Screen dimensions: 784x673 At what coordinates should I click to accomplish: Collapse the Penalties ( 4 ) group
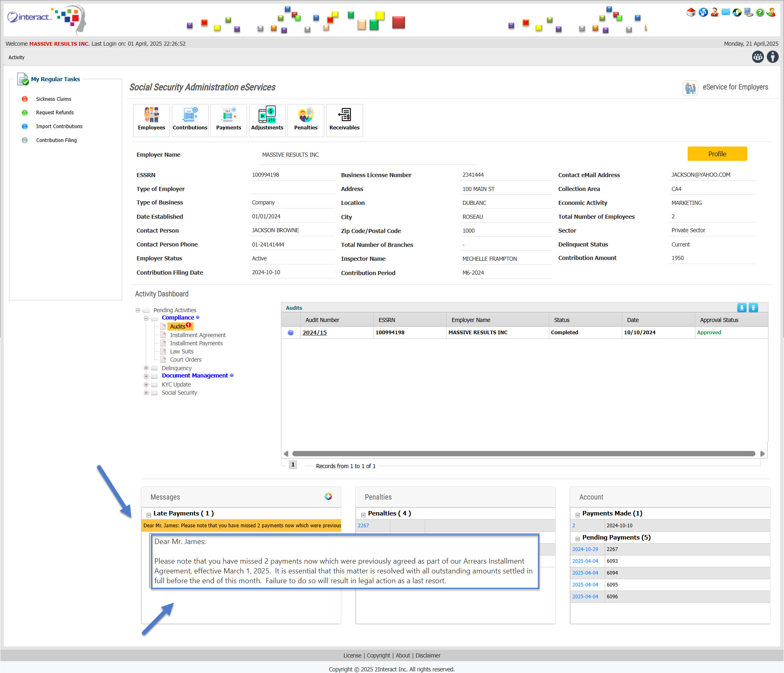pos(363,515)
